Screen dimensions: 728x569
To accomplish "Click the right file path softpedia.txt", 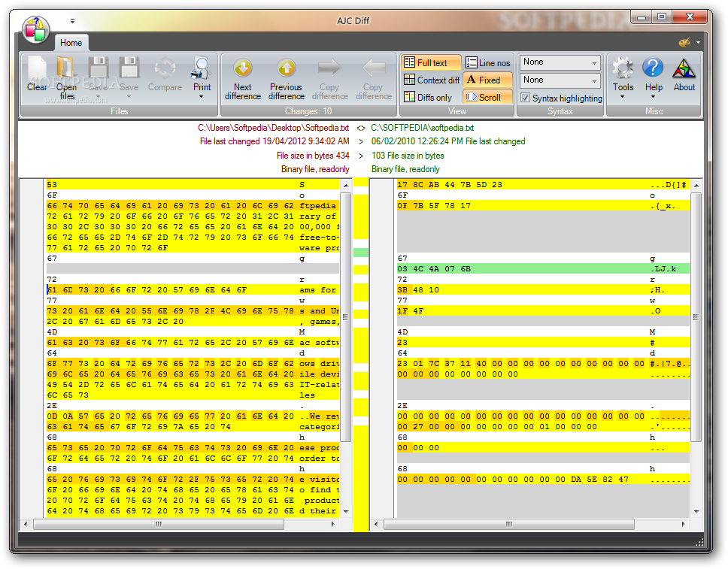I will (x=423, y=128).
